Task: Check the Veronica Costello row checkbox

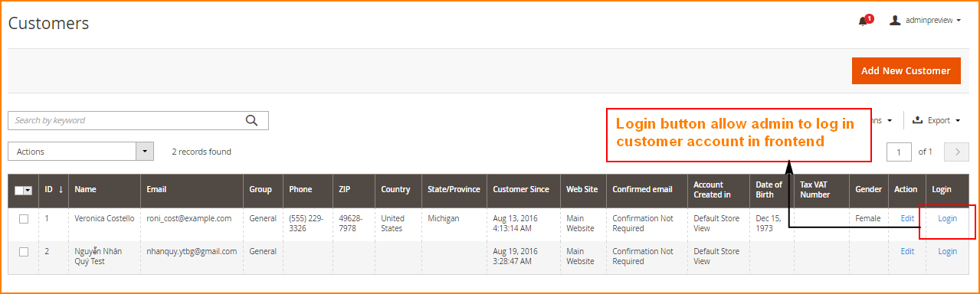Action: [24, 219]
